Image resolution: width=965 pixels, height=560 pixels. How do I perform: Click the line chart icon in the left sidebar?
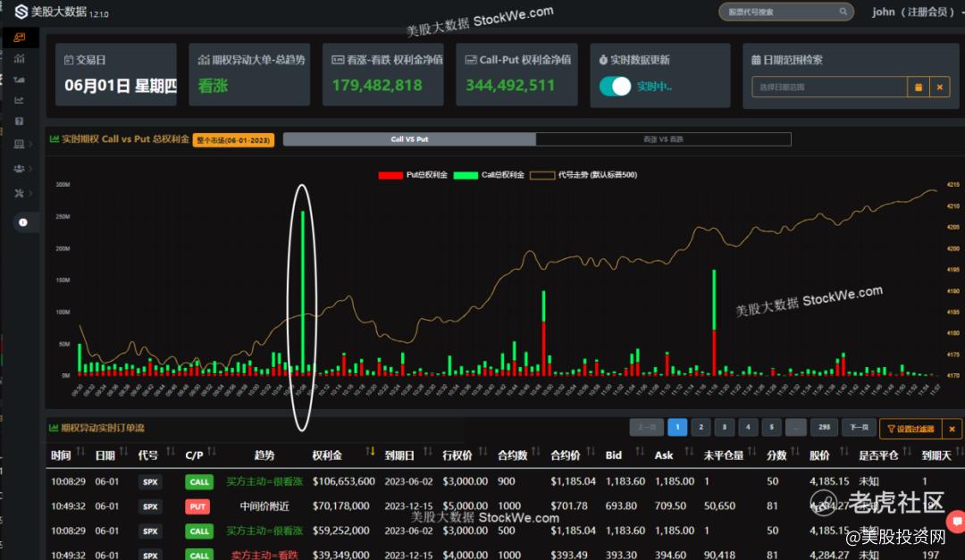[x=20, y=99]
